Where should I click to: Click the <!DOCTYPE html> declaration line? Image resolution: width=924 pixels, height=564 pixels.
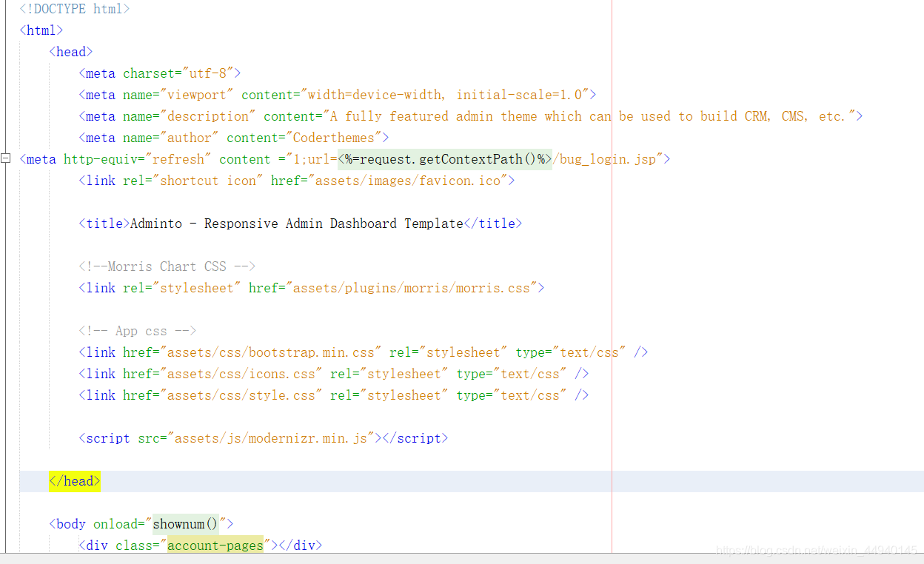click(75, 9)
